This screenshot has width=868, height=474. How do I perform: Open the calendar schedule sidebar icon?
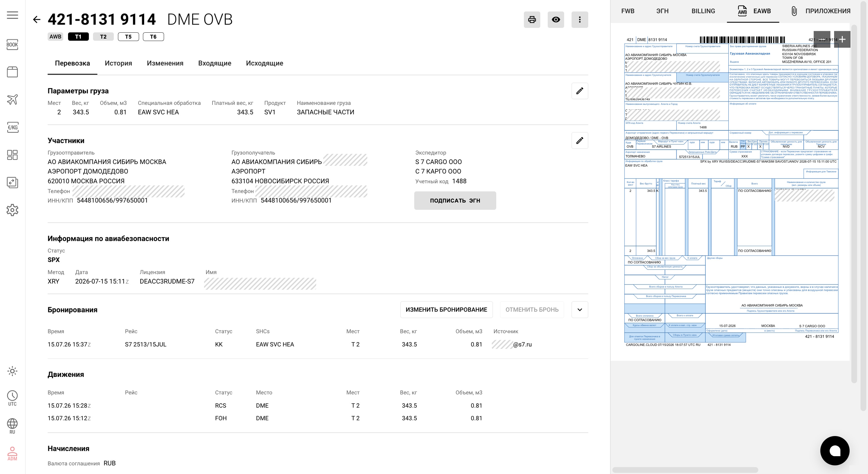click(12, 72)
